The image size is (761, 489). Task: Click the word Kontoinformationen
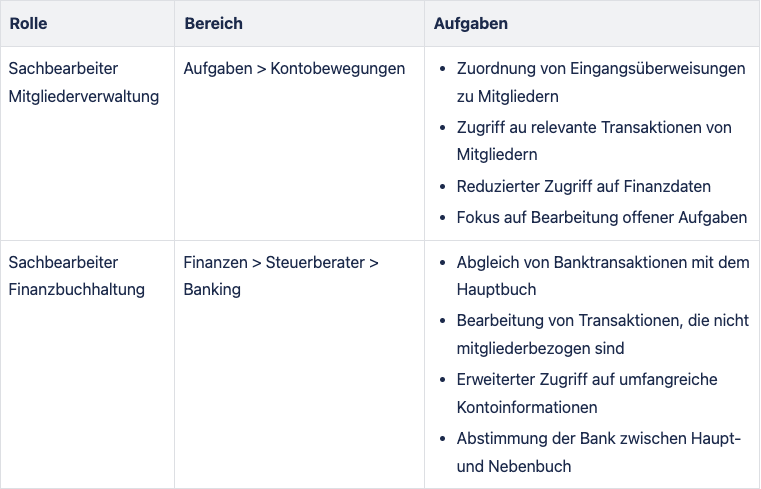pyautogui.click(x=527, y=407)
